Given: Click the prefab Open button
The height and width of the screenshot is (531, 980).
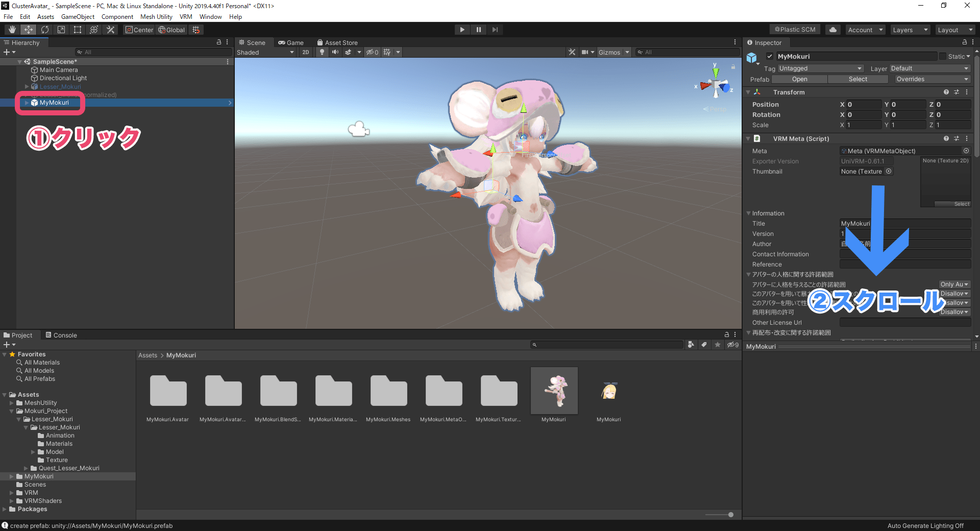Looking at the screenshot, I should tap(799, 79).
